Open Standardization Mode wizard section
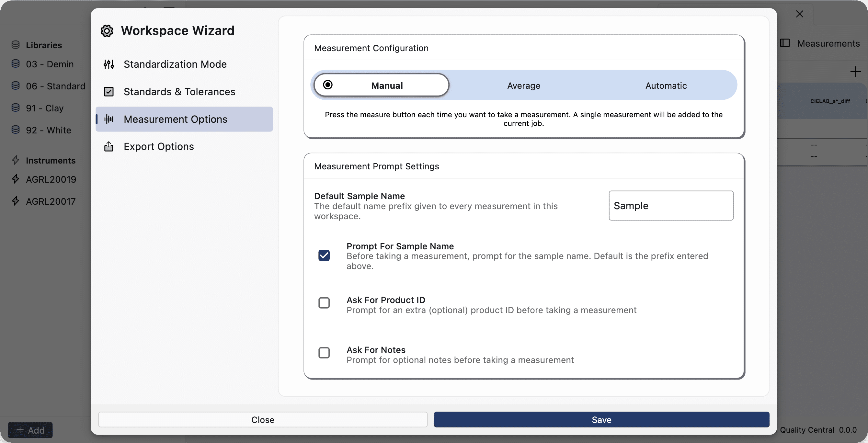Image resolution: width=868 pixels, height=443 pixels. [184, 64]
